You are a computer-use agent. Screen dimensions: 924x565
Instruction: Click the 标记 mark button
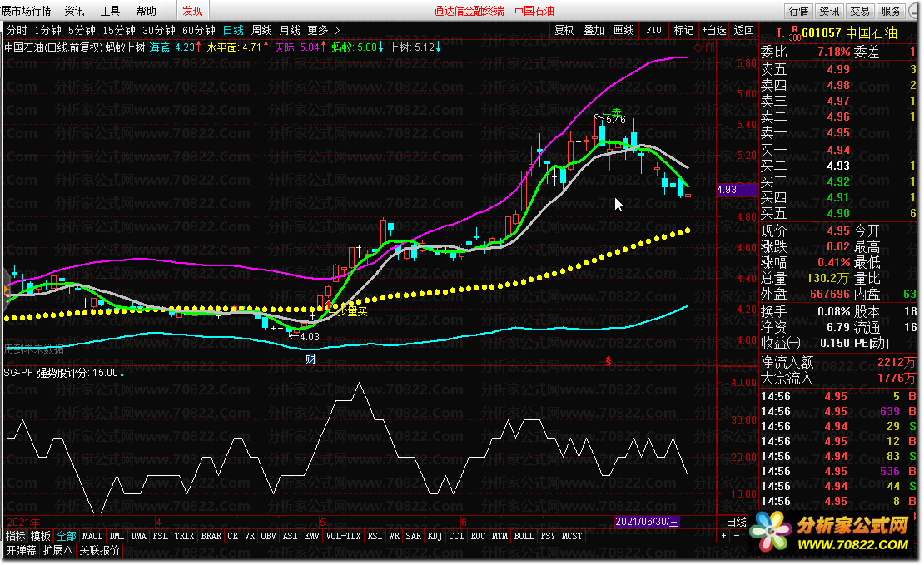(683, 30)
